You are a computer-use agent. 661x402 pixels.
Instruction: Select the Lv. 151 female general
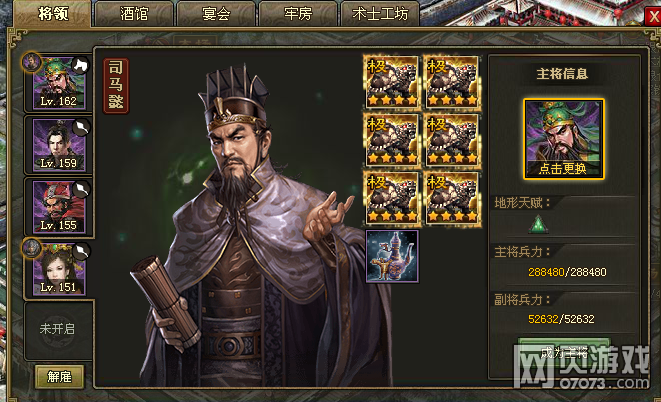click(x=59, y=269)
